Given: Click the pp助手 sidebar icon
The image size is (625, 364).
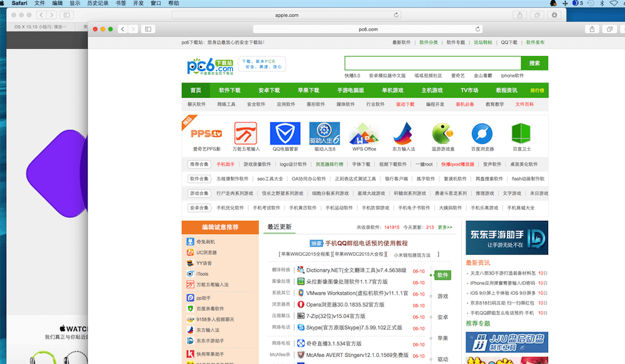Looking at the screenshot, I should pyautogui.click(x=190, y=298).
